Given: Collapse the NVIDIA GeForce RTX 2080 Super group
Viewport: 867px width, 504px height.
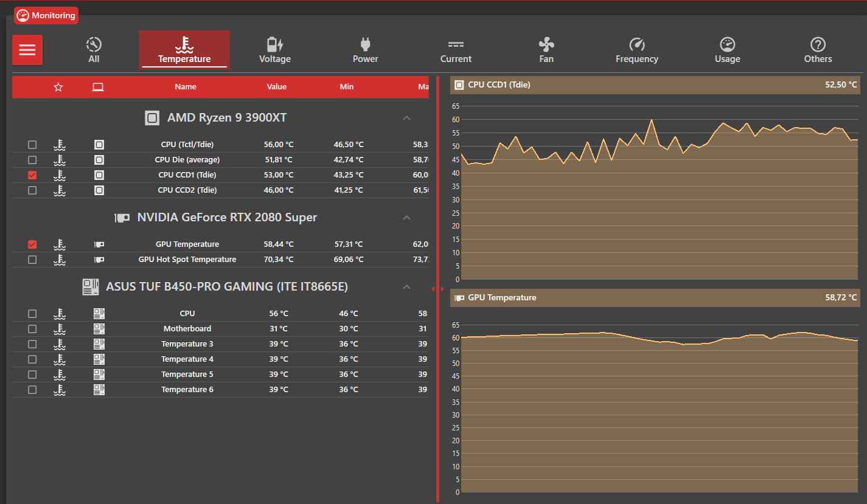Looking at the screenshot, I should click(407, 218).
